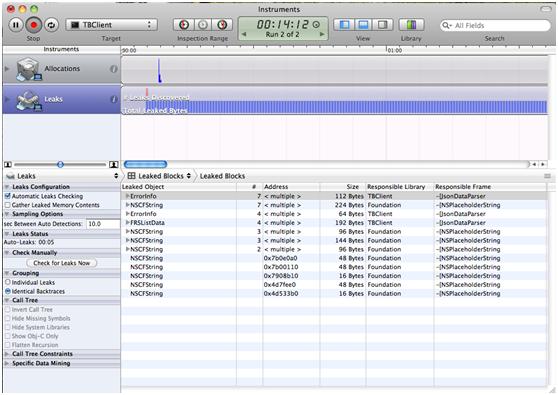Collapse the Leaks Configuration section
Screen dimensions: 558x395
pyautogui.click(x=7, y=187)
